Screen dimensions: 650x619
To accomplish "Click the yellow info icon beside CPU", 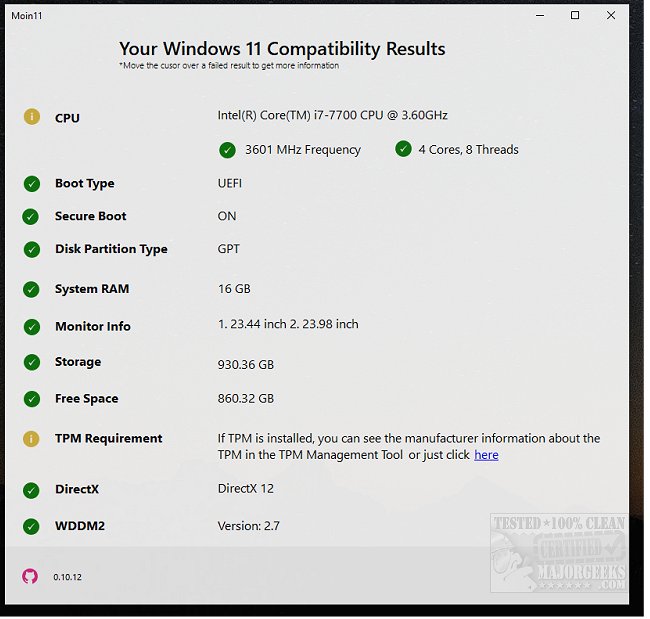I will 32,117.
